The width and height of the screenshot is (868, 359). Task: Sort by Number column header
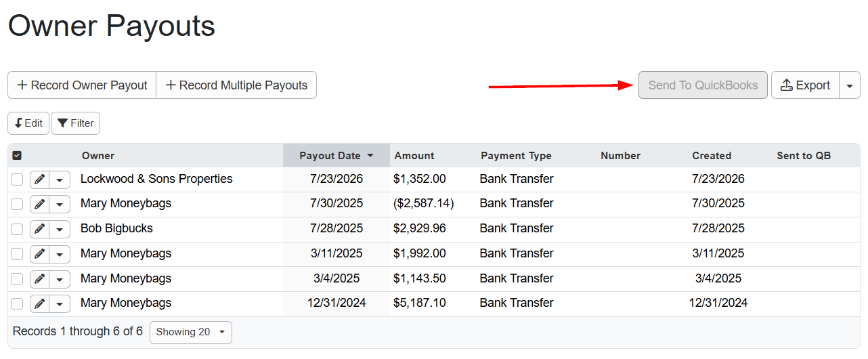pyautogui.click(x=620, y=156)
